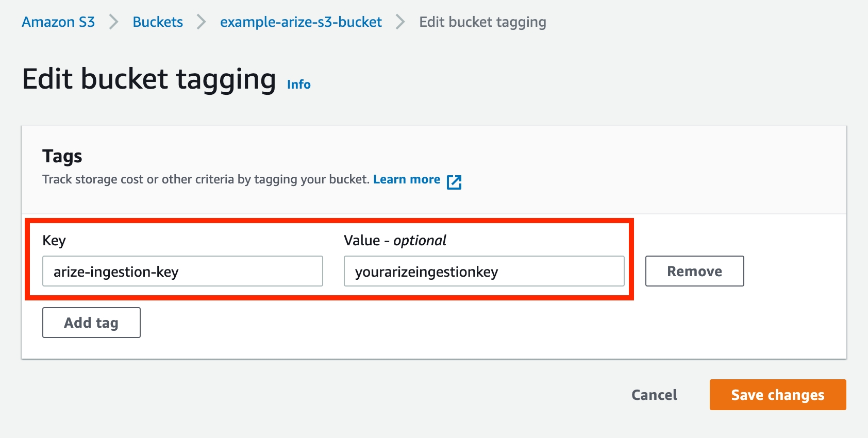Click into the Value field with yourarizeingestionkey

(x=483, y=271)
